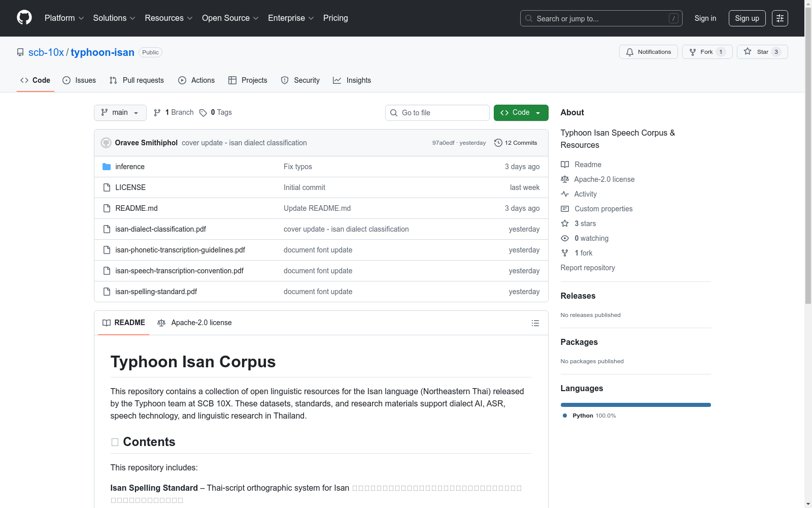Open the typhoon-isan repository link
This screenshot has height=508, width=812.
[x=103, y=52]
